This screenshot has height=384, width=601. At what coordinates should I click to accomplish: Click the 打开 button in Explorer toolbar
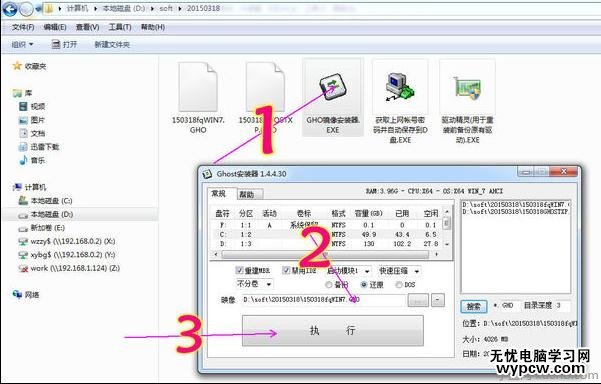coord(64,44)
